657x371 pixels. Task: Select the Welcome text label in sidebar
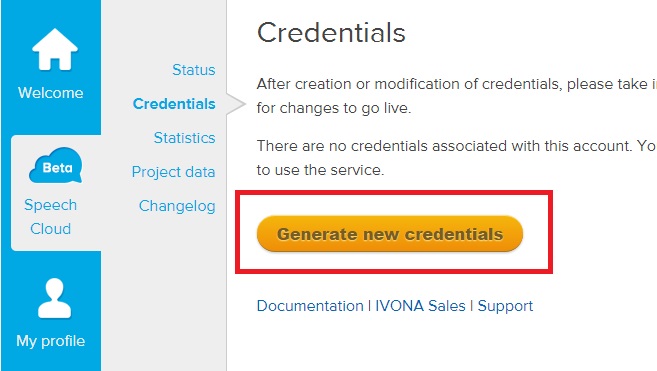(x=51, y=93)
